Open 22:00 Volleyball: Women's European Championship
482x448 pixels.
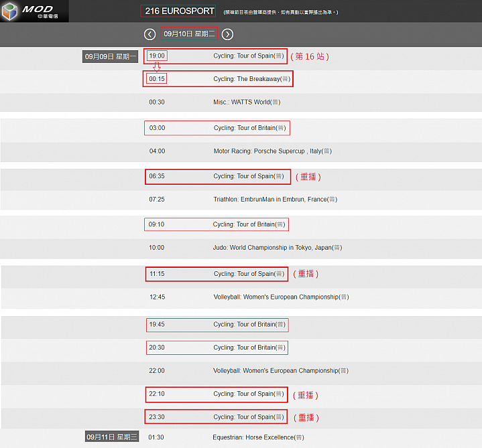click(281, 370)
